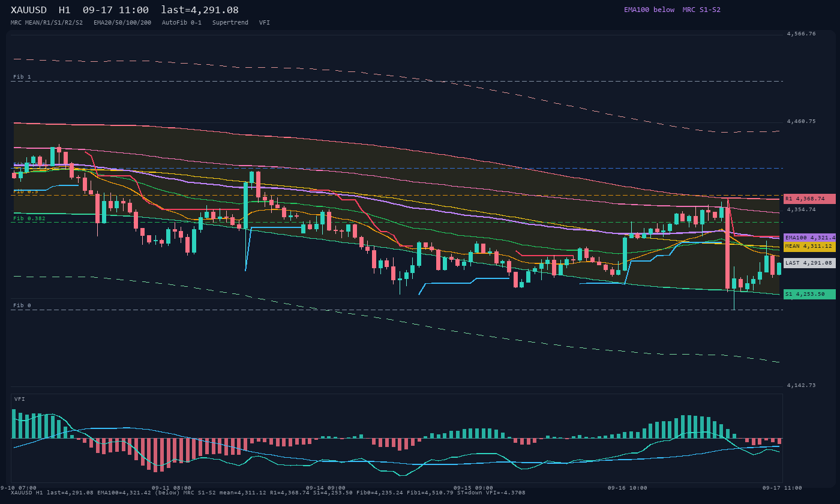The image size is (840, 504).
Task: Click the 'VFI' label in the header legend
Action: point(265,23)
